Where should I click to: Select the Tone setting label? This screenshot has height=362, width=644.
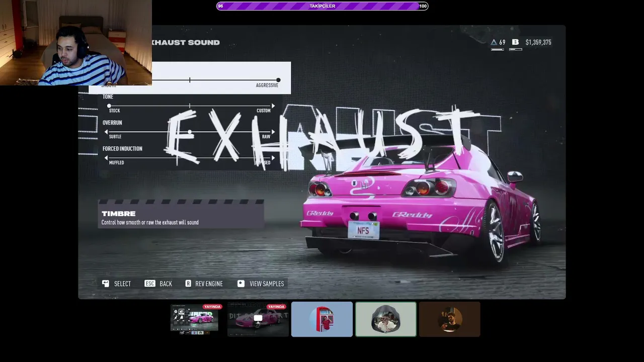(108, 97)
